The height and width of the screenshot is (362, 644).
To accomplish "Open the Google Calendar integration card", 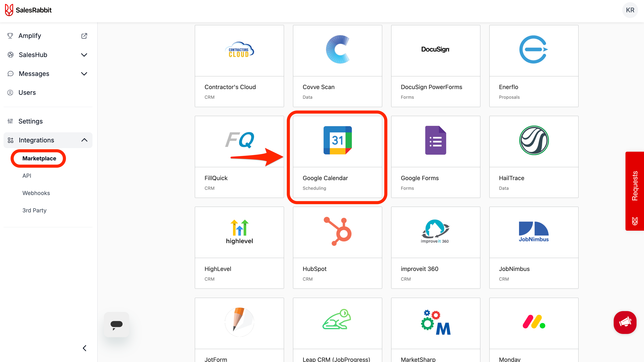I will [337, 157].
